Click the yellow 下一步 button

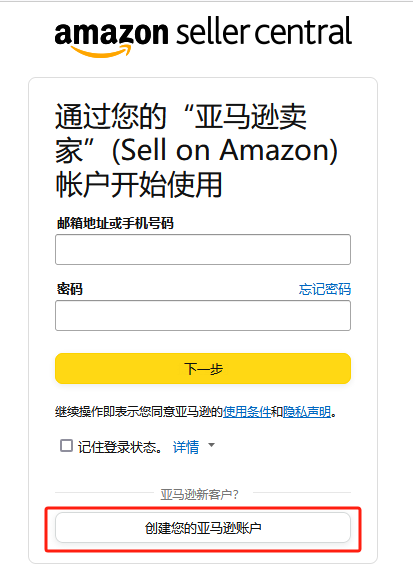pyautogui.click(x=203, y=368)
